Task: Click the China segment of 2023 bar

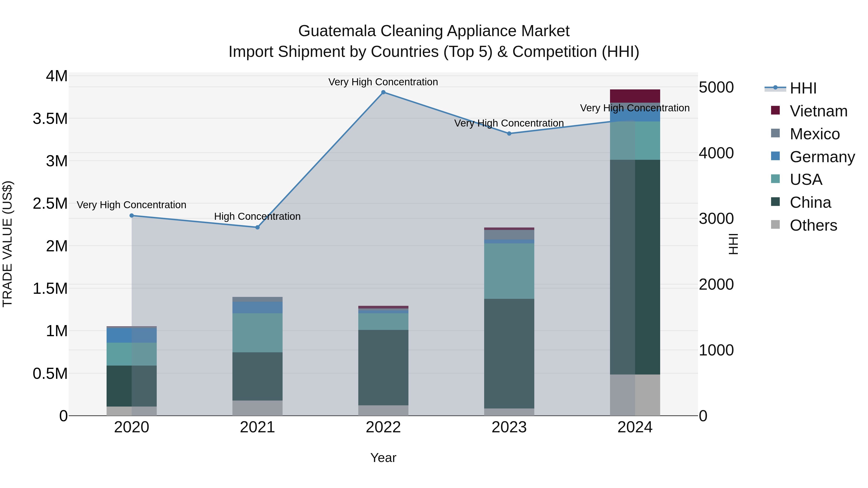Action: [509, 354]
